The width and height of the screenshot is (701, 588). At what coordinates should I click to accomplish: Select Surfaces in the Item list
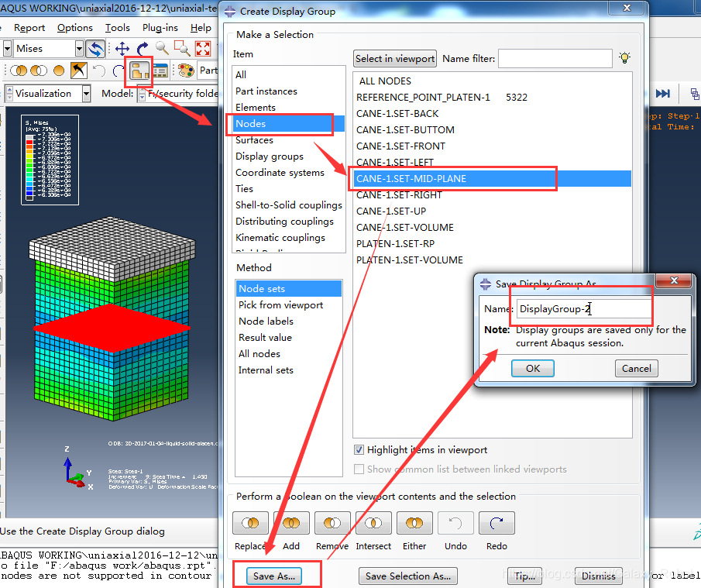pos(254,140)
